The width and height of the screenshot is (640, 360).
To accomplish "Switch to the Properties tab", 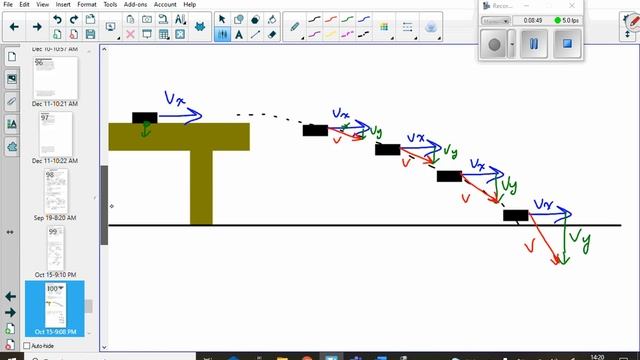I will pos(11,124).
